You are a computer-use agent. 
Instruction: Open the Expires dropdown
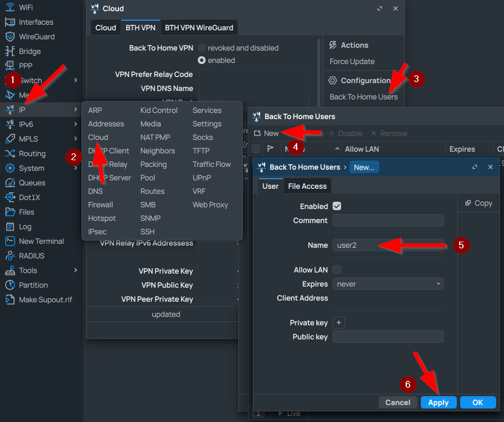(x=388, y=284)
